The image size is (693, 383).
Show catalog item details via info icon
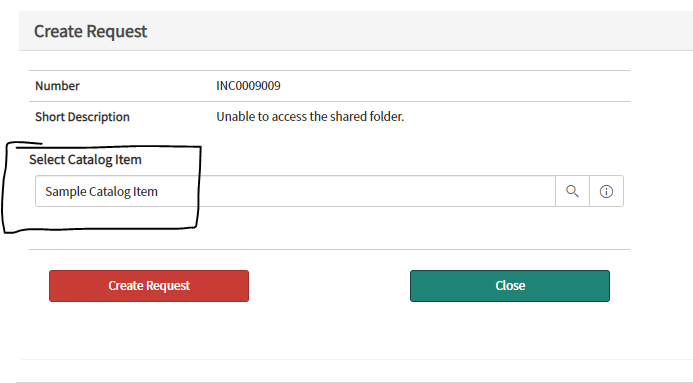pos(606,191)
